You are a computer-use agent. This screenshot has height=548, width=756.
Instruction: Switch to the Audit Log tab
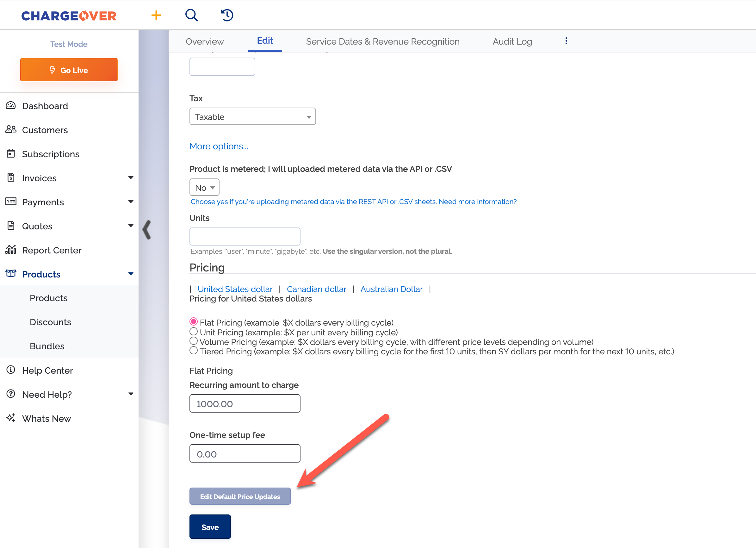512,41
